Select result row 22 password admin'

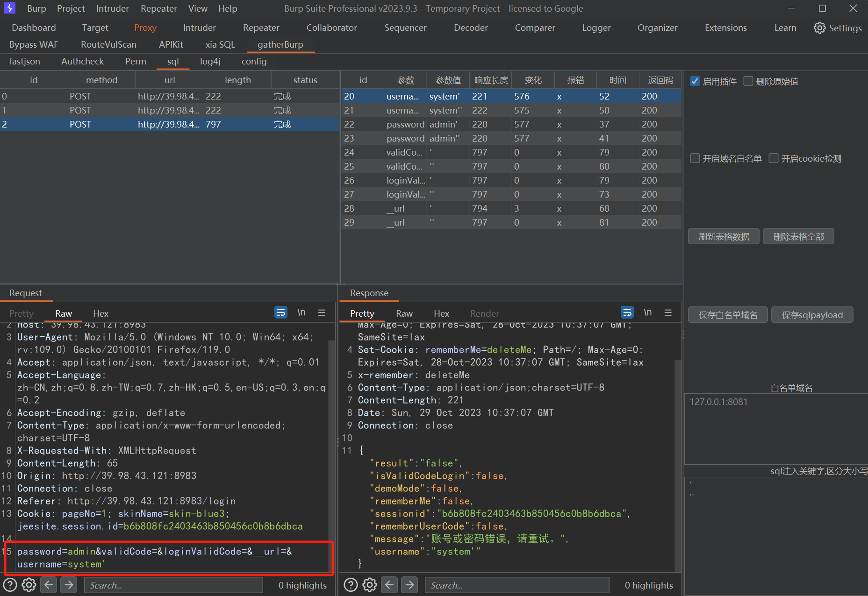click(x=511, y=124)
